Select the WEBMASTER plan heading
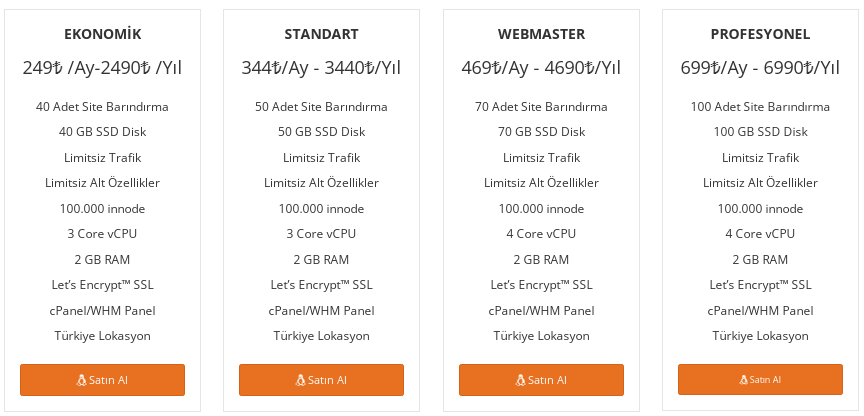The height and width of the screenshot is (416, 864). pos(541,34)
